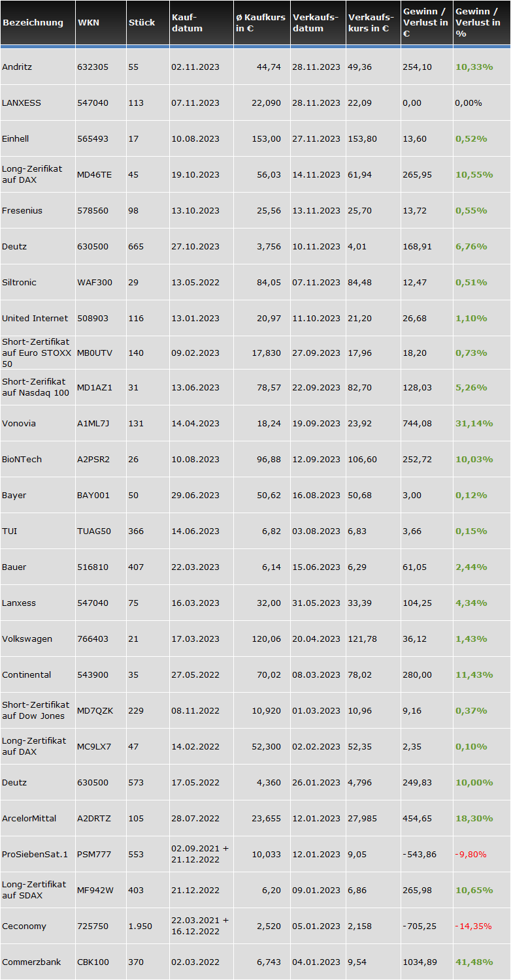Select the BioNTech row name

22,459
